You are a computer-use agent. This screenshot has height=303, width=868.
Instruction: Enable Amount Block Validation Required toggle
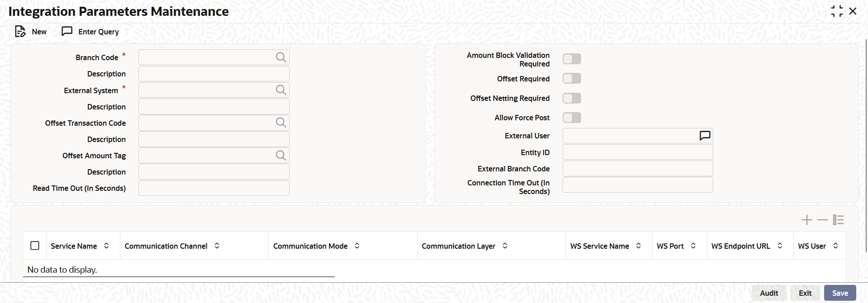572,59
